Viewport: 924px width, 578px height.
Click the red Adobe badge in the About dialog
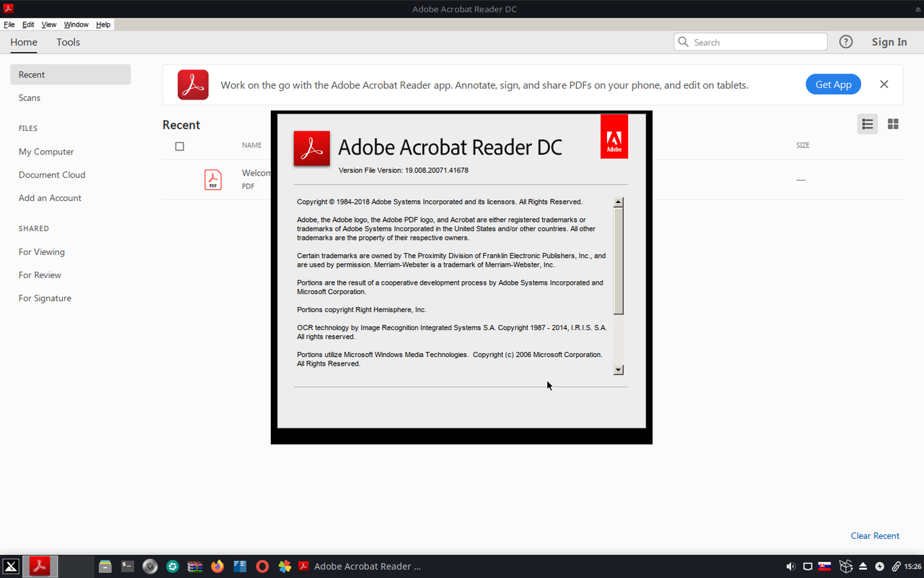614,136
